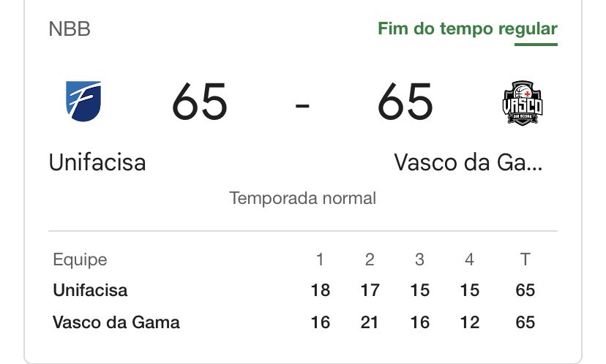This screenshot has height=364, width=606.
Task: Click the Unifacisa row in the table
Action: tap(90, 290)
